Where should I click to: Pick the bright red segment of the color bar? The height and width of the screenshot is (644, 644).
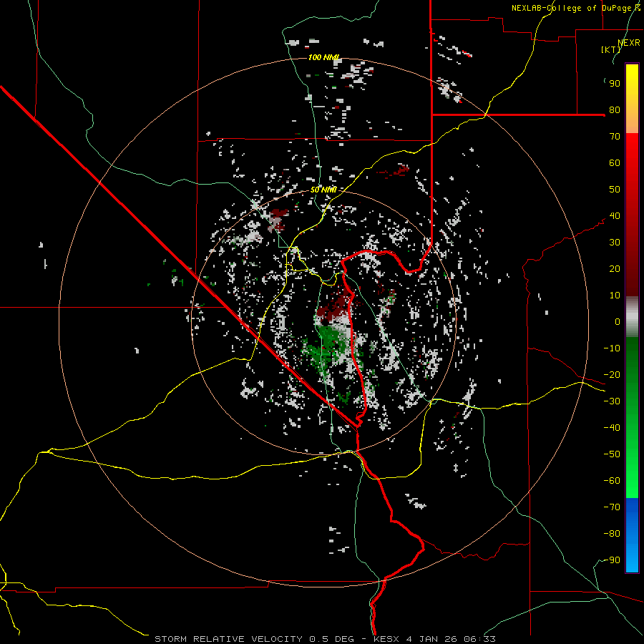click(x=632, y=160)
